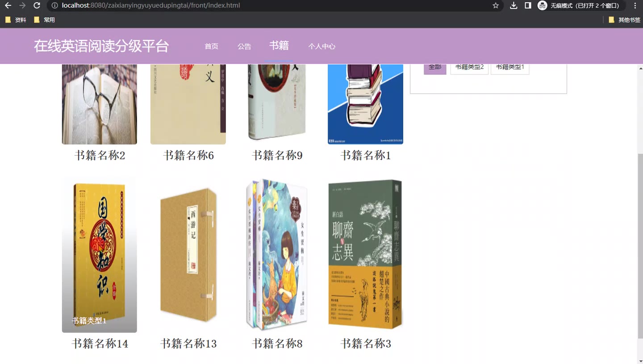Bookmark this page with the star icon
643x364 pixels.
(x=496, y=5)
